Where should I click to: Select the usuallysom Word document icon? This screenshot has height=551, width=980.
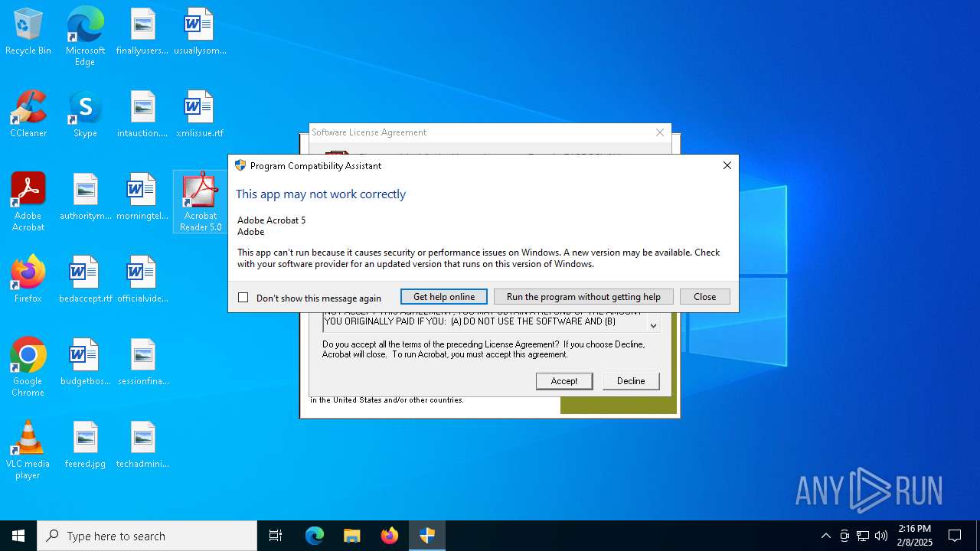click(200, 32)
